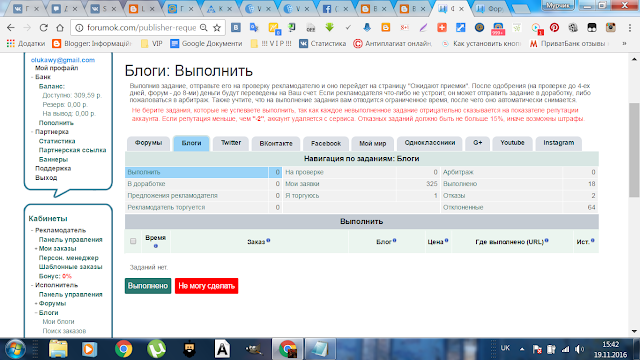Viewport: 640px width, 360px height.
Task: Expand Форумы tree item under Исполнитель
Action: point(36,304)
